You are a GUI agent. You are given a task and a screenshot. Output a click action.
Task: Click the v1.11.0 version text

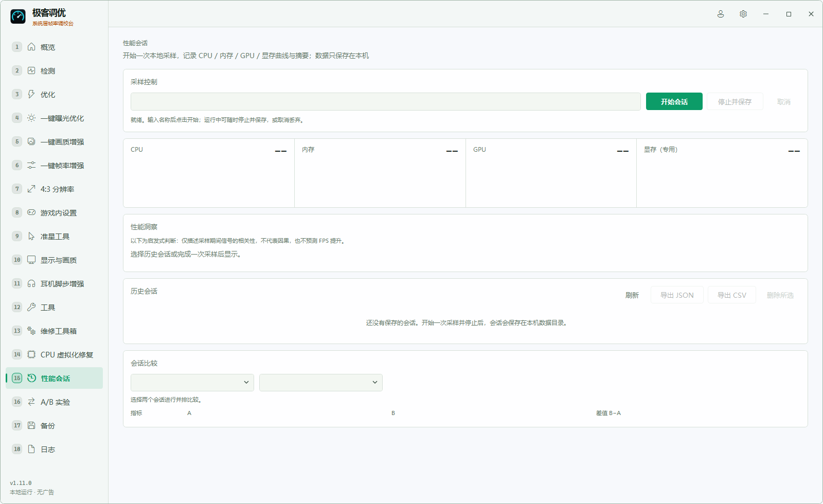coord(21,483)
